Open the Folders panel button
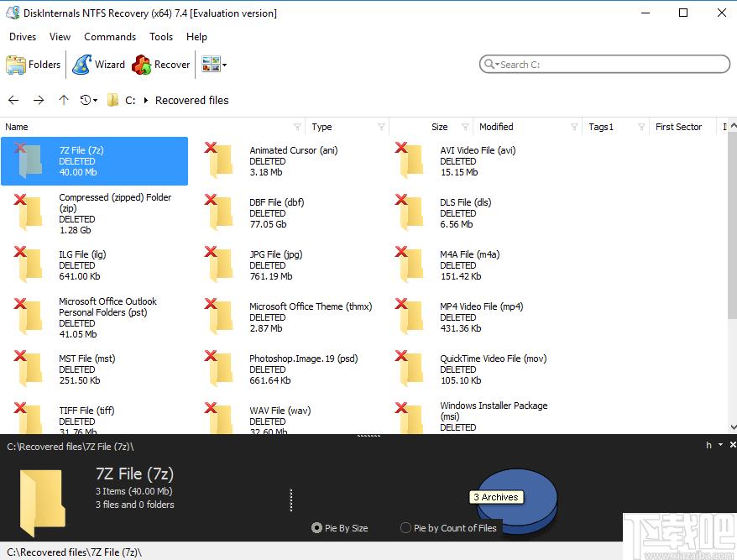 pos(34,65)
